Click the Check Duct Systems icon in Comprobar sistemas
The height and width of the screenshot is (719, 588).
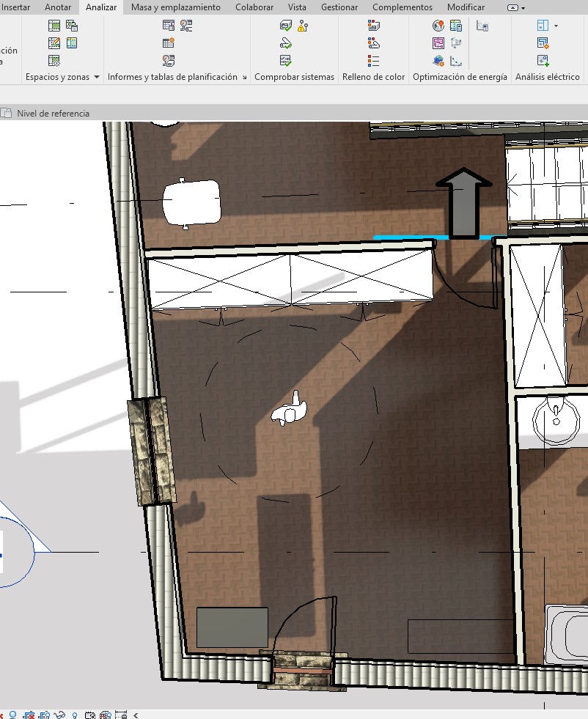[286, 26]
